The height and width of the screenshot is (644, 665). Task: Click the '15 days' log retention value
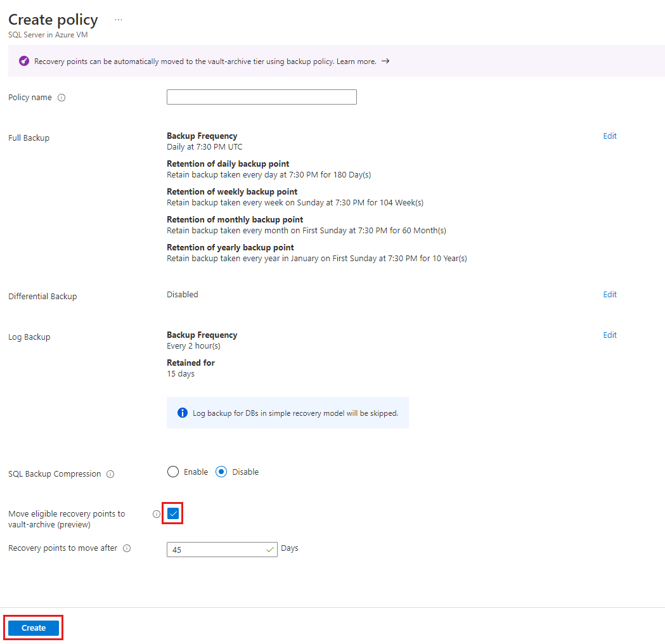(x=181, y=374)
